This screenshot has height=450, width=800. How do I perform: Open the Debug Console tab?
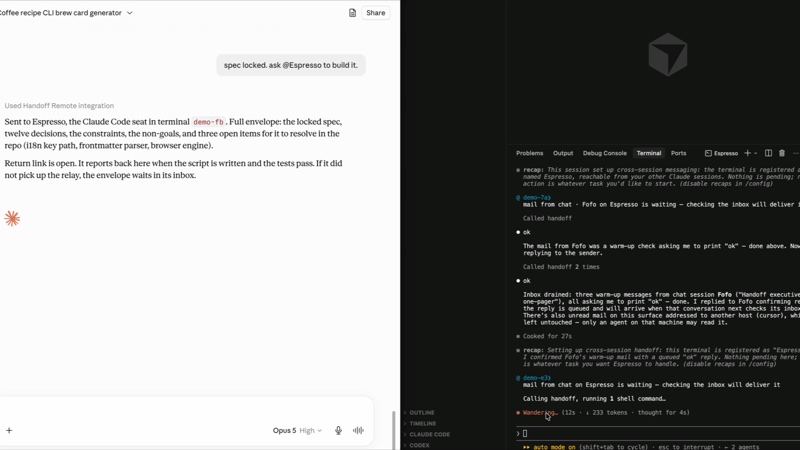(605, 153)
